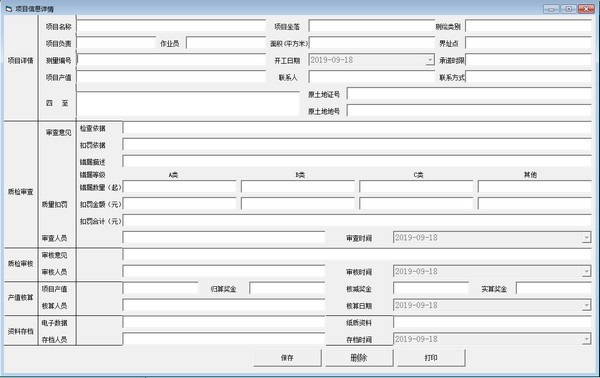Select the 原土地地号 input field
The width and height of the screenshot is (600, 378).
coord(469,111)
